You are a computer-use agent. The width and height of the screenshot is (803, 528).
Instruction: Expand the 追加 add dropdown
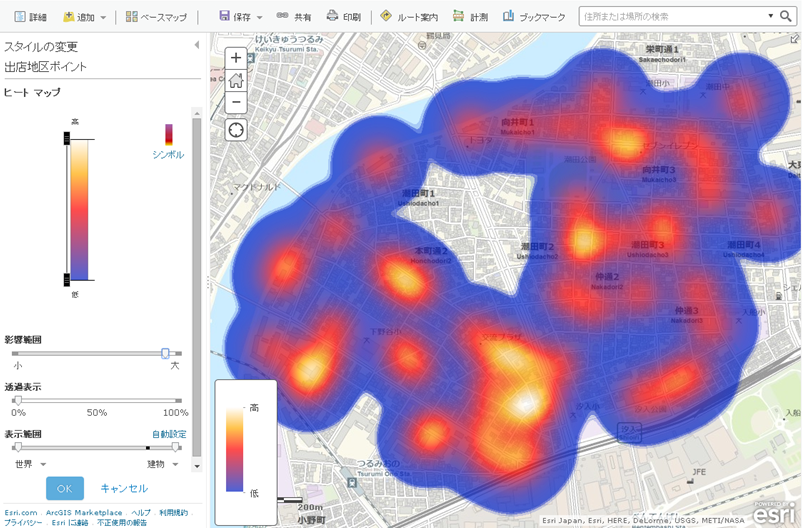coord(85,17)
